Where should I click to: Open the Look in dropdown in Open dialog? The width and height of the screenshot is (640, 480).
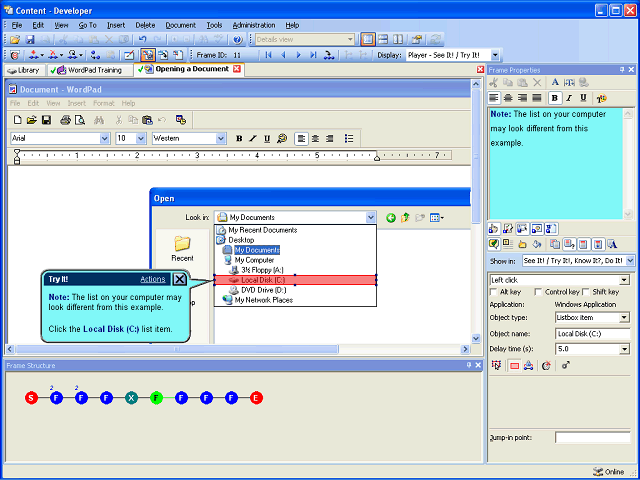pos(370,218)
